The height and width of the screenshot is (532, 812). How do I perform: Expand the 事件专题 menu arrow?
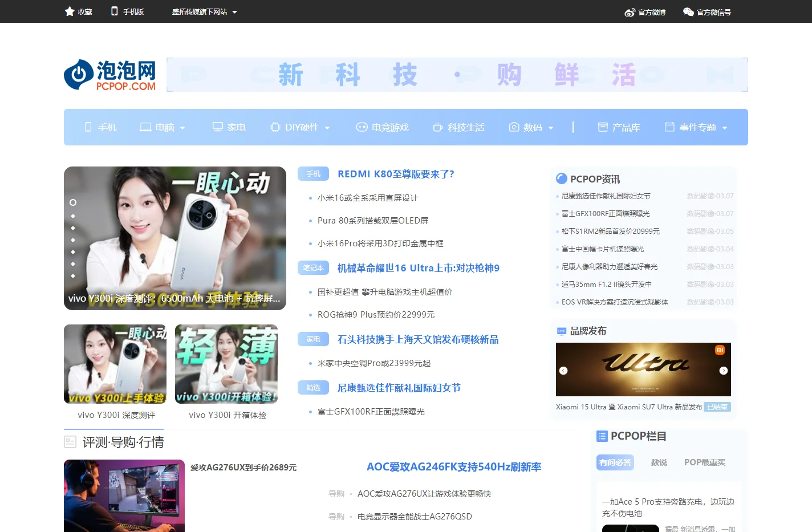pos(725,128)
